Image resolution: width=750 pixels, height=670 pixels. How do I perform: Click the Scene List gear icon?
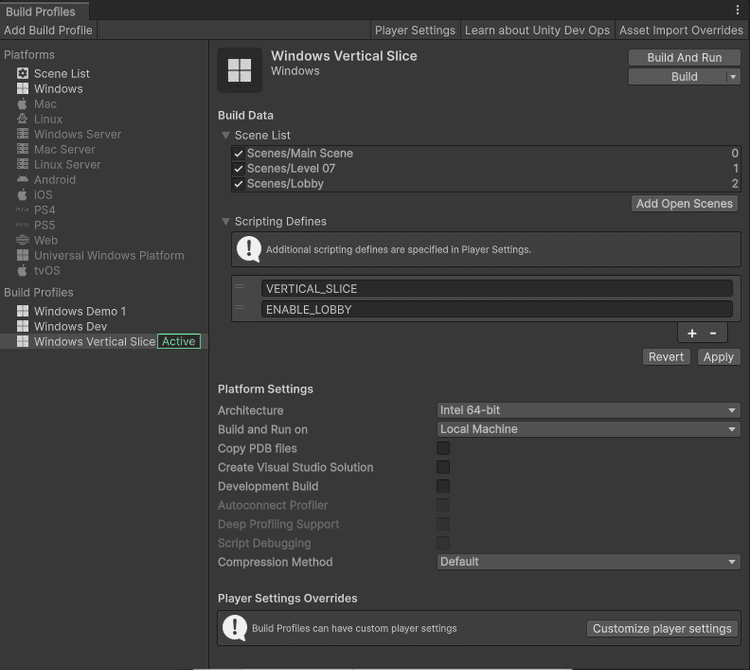click(22, 73)
